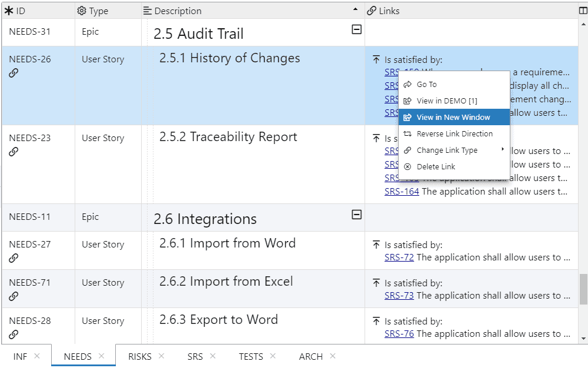Select View in New Window menu entry
The image size is (588, 368).
[x=453, y=118]
